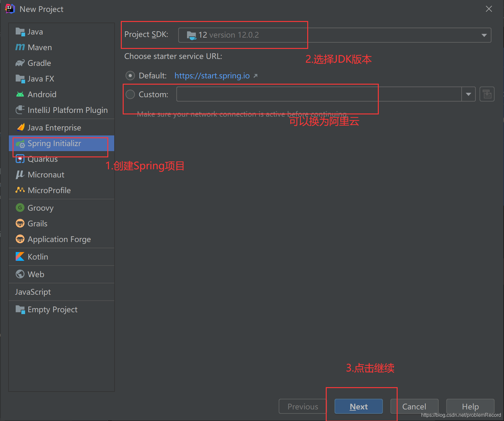Select the Java FX list entry
This screenshot has width=504, height=421.
[x=62, y=79]
